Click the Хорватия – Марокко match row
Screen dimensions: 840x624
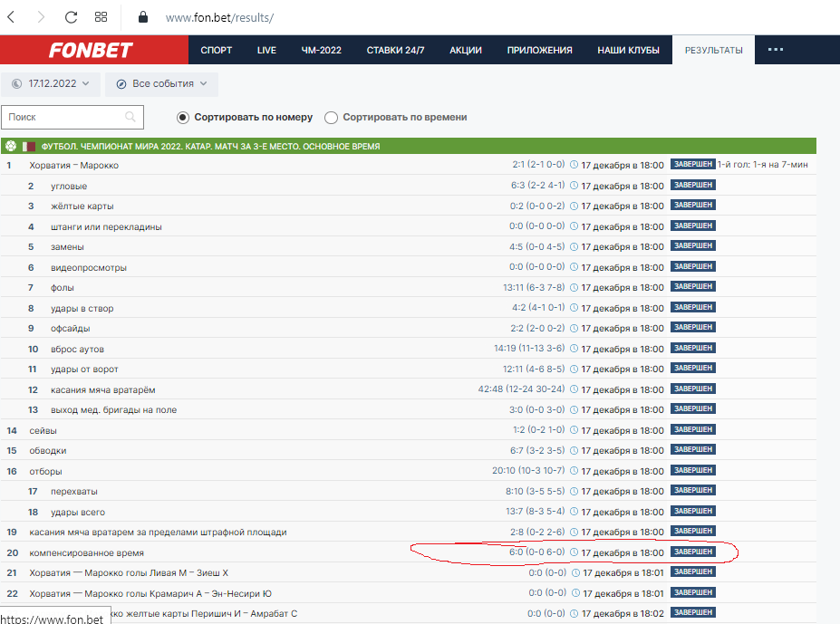point(74,166)
